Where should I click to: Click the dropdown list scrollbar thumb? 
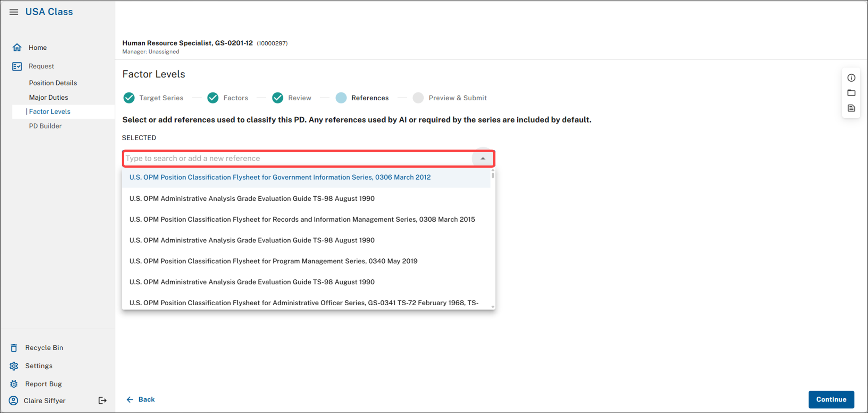493,175
